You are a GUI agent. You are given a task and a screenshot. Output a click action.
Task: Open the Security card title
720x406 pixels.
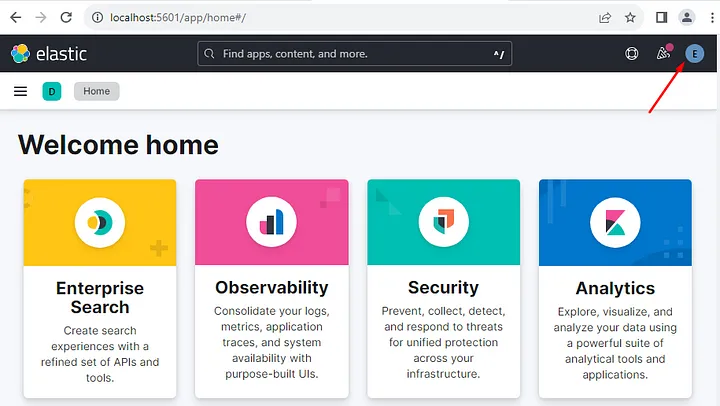443,288
